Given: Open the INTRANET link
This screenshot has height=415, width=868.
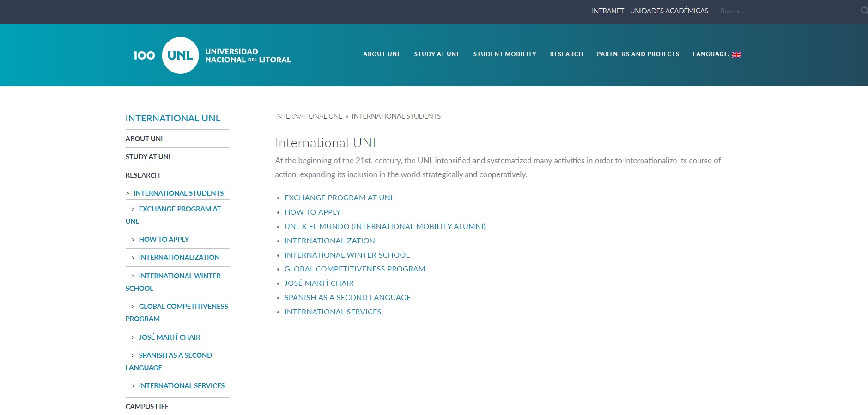Looking at the screenshot, I should click(x=607, y=11).
